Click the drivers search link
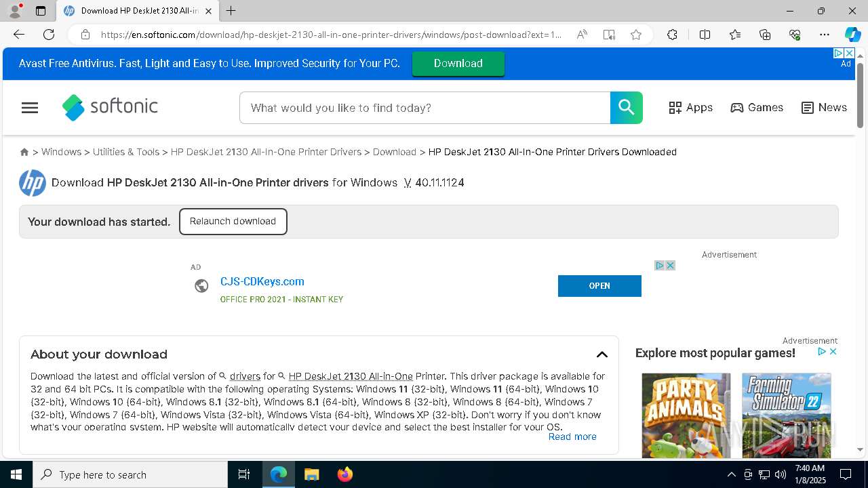This screenshot has width=868, height=488. [x=245, y=376]
